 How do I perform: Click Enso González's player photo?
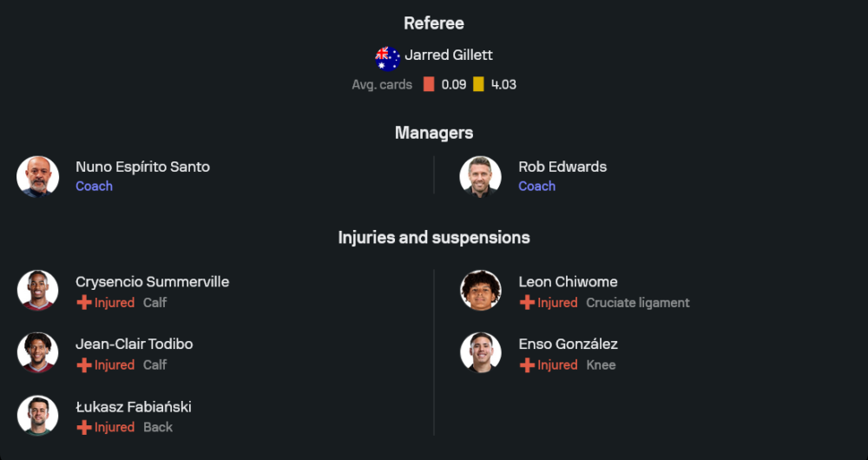pyautogui.click(x=480, y=353)
